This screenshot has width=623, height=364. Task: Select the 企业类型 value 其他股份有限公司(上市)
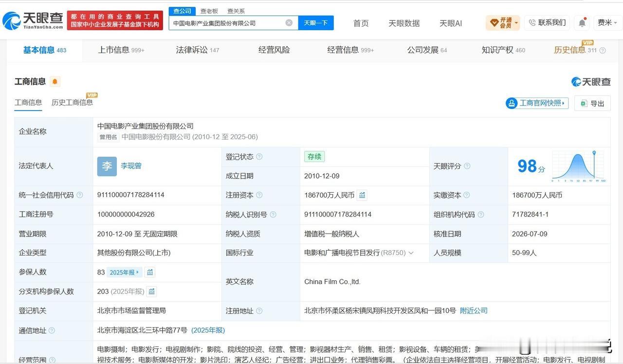tap(134, 253)
